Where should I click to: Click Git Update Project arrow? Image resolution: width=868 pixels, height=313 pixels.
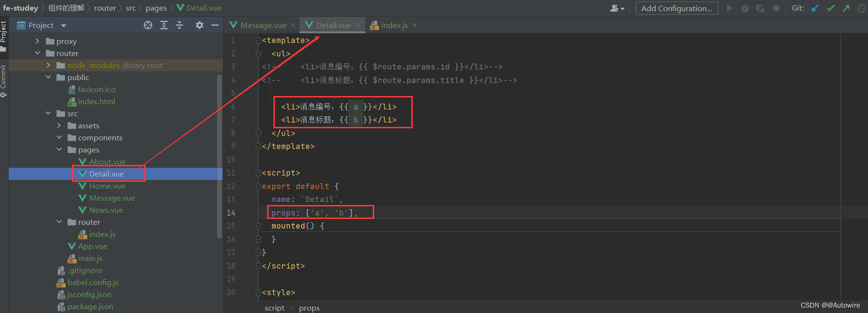(815, 8)
